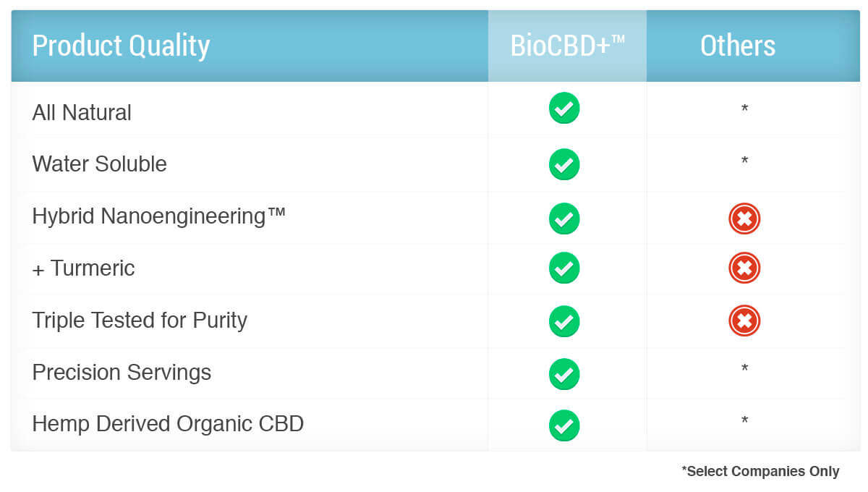Click the red X in the Turmeric row
This screenshot has width=868, height=492.
click(x=744, y=268)
